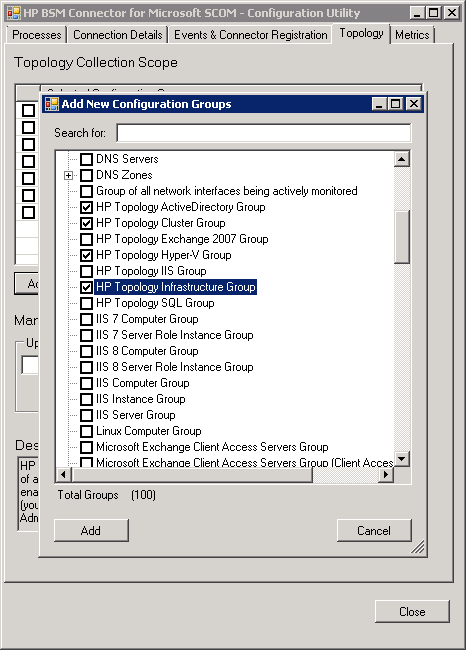Maximize the Add New Configuration Groups dialog
Viewport: 466px width, 650px height.
(396, 104)
